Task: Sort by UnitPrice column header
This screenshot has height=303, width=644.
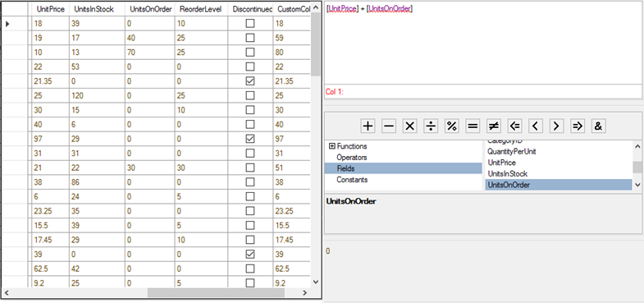Action: coord(51,10)
